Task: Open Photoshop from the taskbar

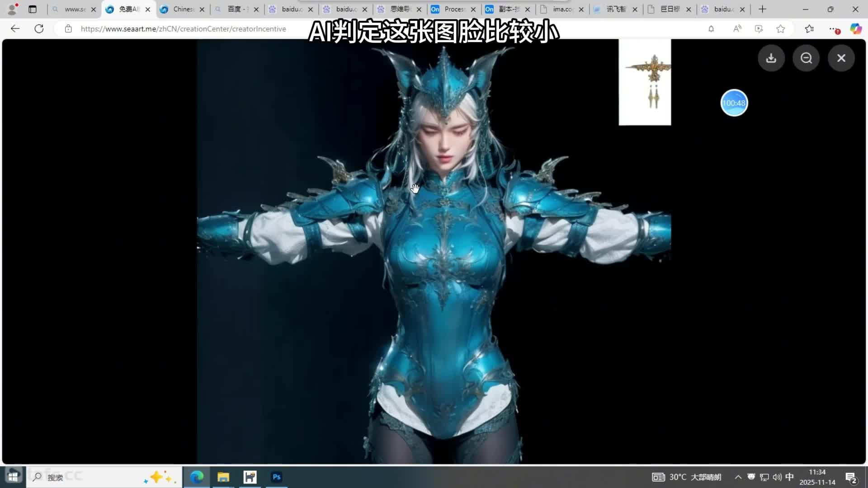Action: coord(277,477)
